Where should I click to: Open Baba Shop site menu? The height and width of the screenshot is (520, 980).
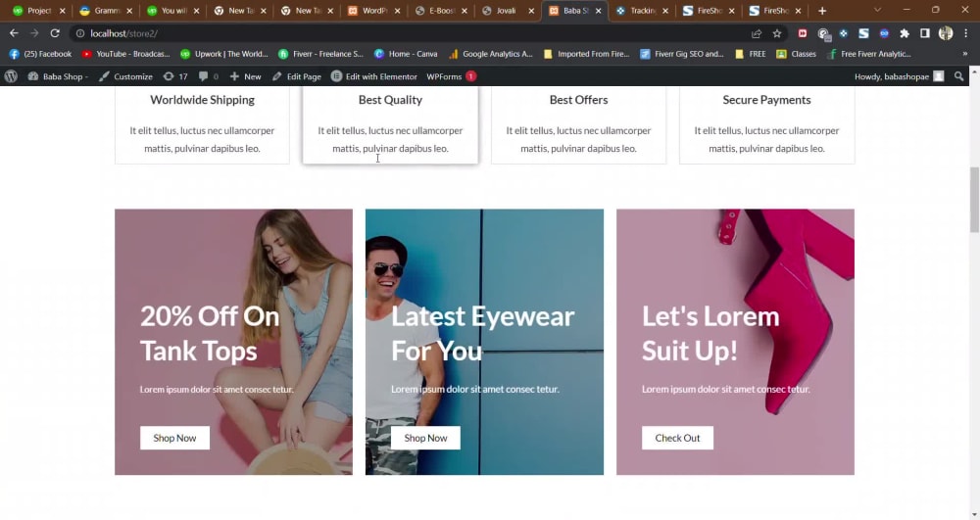click(58, 76)
